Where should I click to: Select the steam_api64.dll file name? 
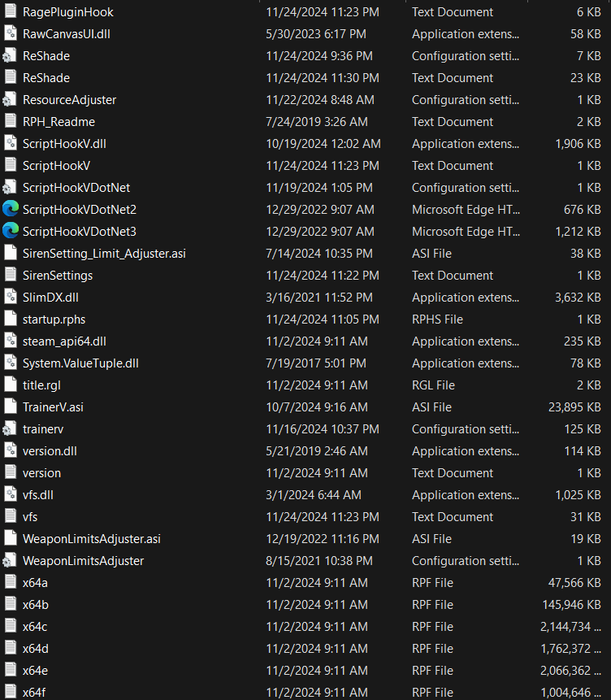tap(64, 341)
